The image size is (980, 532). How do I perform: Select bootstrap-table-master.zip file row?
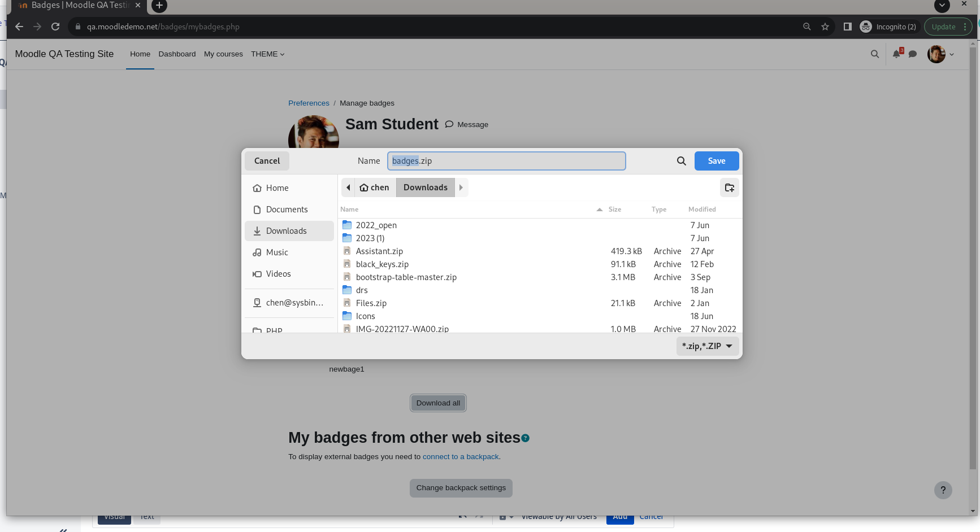point(540,277)
